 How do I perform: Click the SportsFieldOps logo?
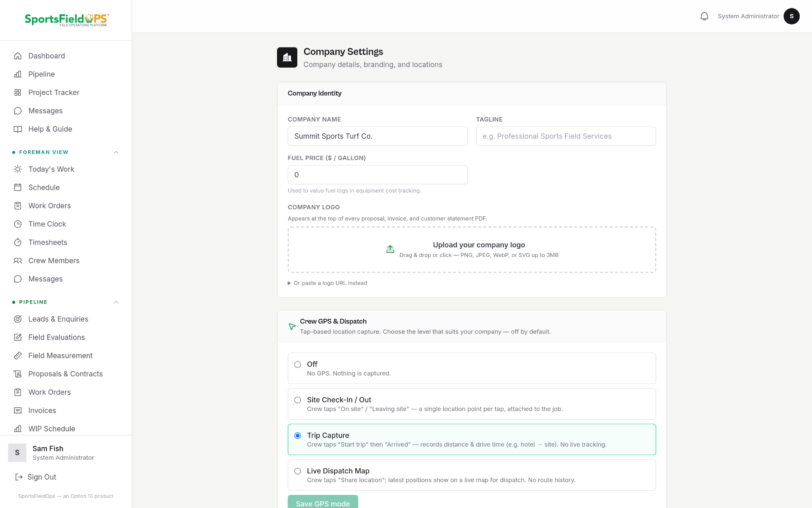click(66, 20)
